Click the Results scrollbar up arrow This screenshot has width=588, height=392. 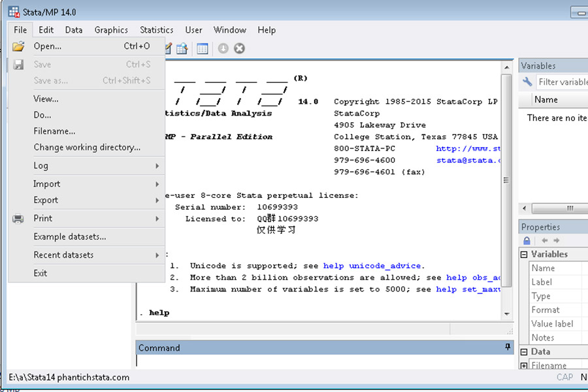[x=506, y=67]
